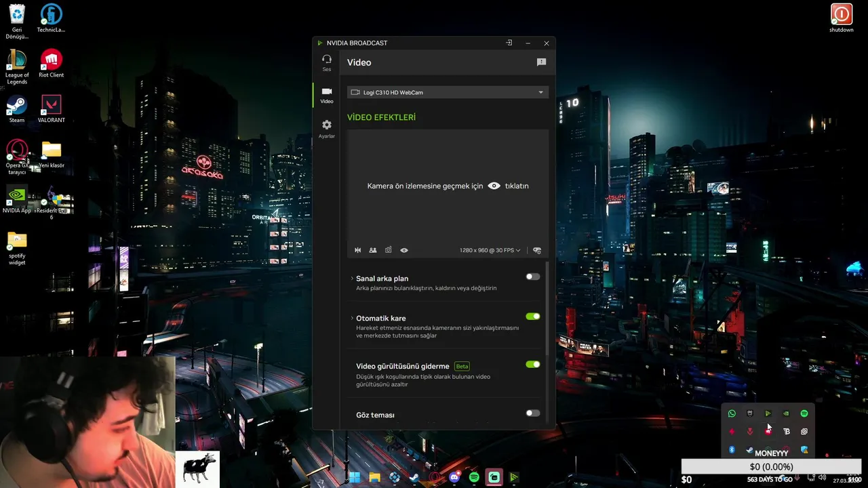Click the dock-to-side icon in title bar
The width and height of the screenshot is (868, 488).
[509, 43]
